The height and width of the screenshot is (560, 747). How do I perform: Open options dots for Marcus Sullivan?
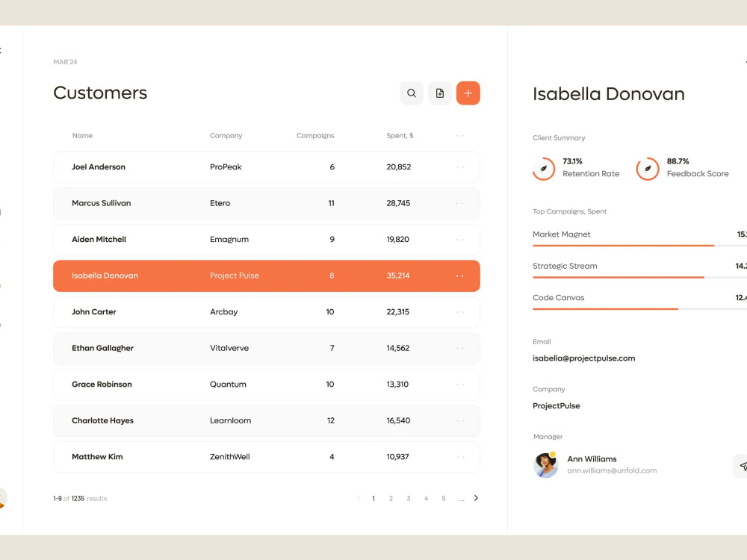459,203
